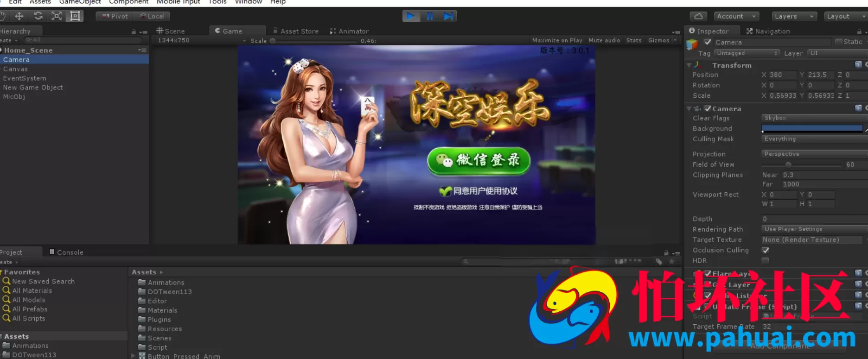Collapse the Transform component

coord(689,65)
